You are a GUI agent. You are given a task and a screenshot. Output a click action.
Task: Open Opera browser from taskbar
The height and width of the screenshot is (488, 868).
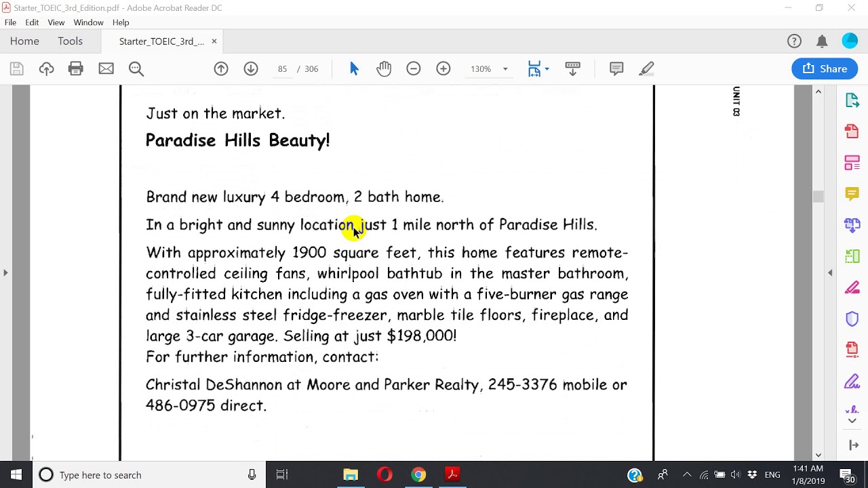tap(384, 475)
